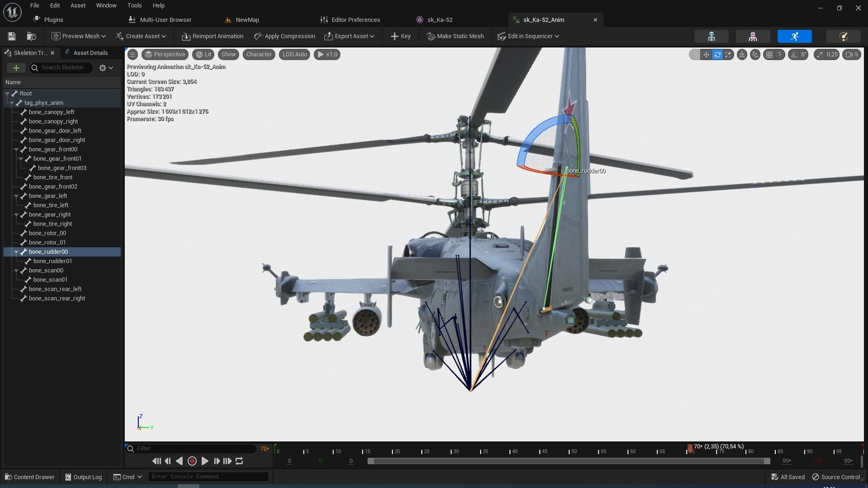868x488 pixels.
Task: Collapse the Root bone node
Action: tap(7, 94)
